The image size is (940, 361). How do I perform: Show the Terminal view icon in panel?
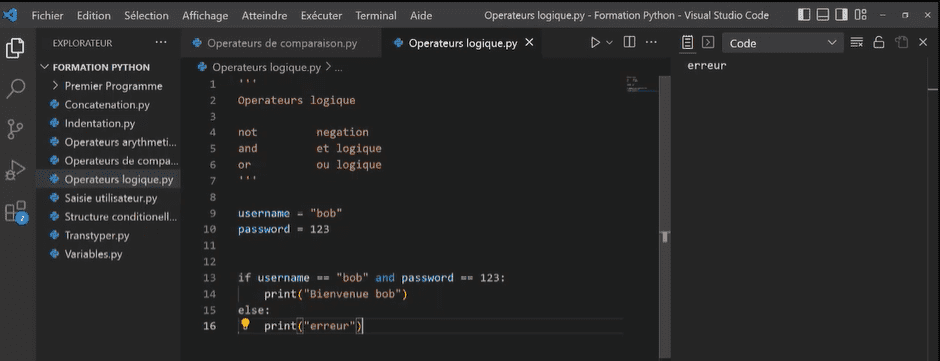click(x=708, y=43)
